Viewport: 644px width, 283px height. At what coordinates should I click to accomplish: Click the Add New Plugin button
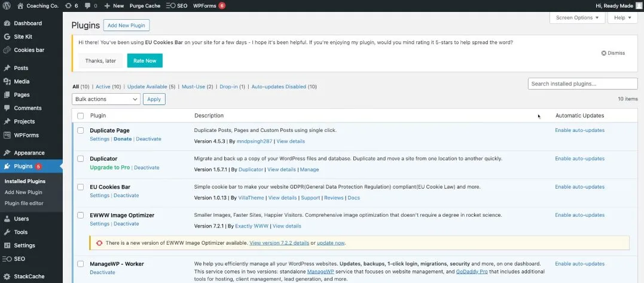coord(127,26)
